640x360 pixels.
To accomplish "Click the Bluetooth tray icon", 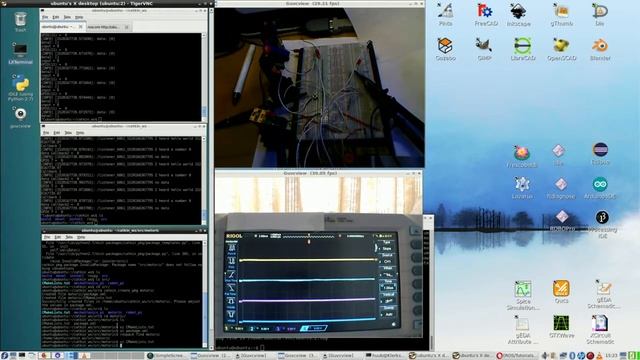I will [x=572, y=356].
